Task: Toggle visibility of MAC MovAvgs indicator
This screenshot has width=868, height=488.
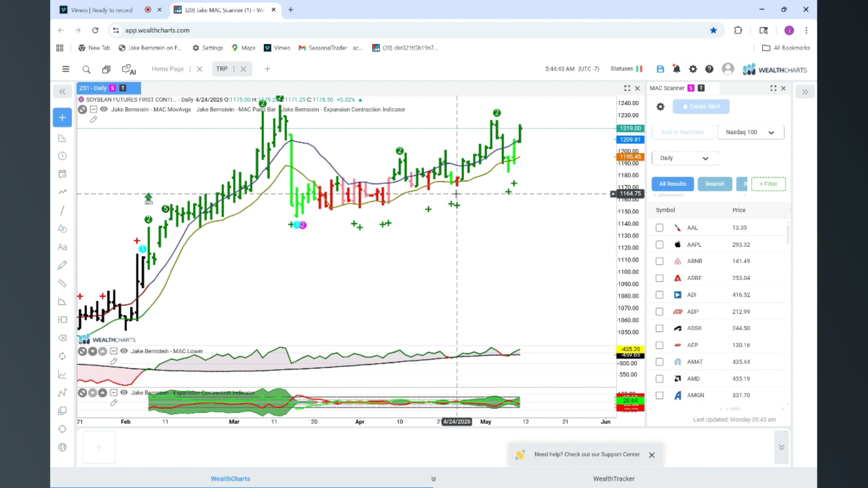Action: [104, 109]
